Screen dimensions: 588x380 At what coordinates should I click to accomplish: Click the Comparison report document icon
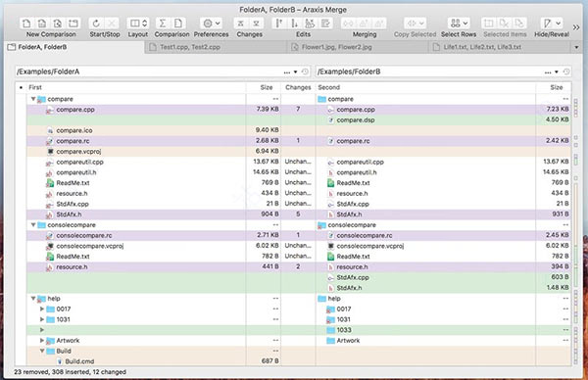click(x=178, y=24)
